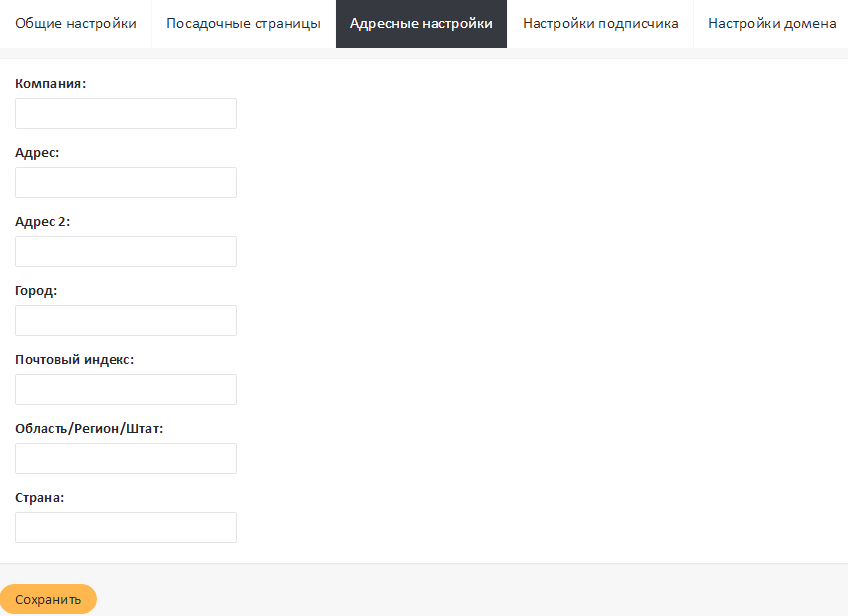Click the Область/Регион/Штат label
This screenshot has width=848, height=616.
tap(89, 429)
